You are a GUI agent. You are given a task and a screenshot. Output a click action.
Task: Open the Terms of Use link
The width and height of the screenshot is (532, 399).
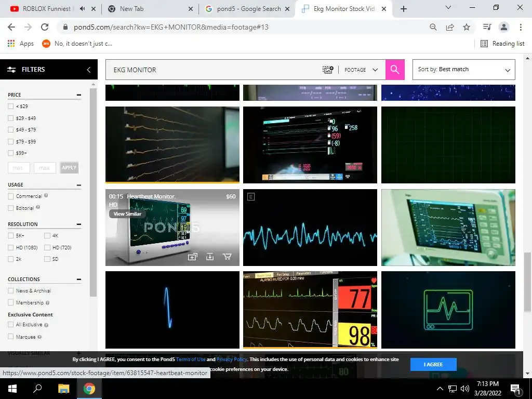point(190,360)
